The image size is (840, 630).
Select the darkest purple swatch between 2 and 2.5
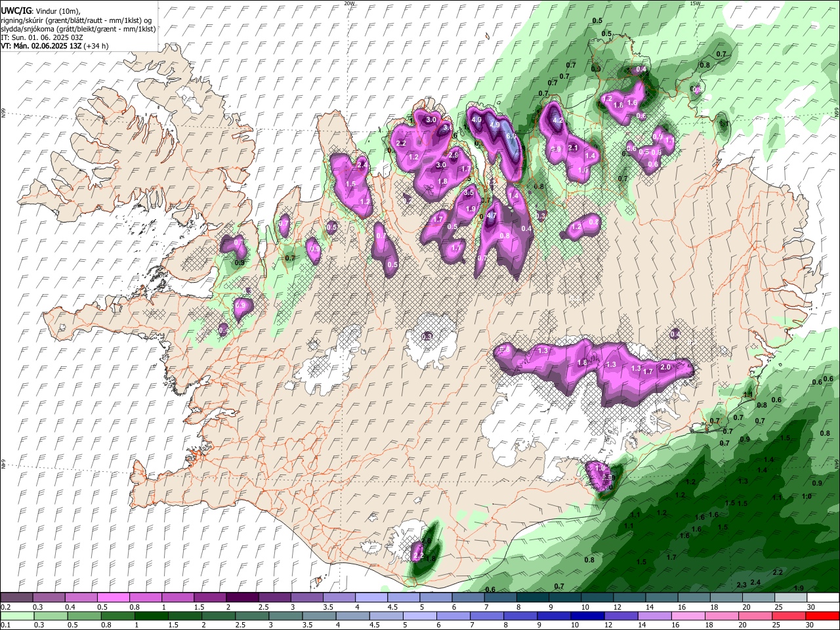241,597
